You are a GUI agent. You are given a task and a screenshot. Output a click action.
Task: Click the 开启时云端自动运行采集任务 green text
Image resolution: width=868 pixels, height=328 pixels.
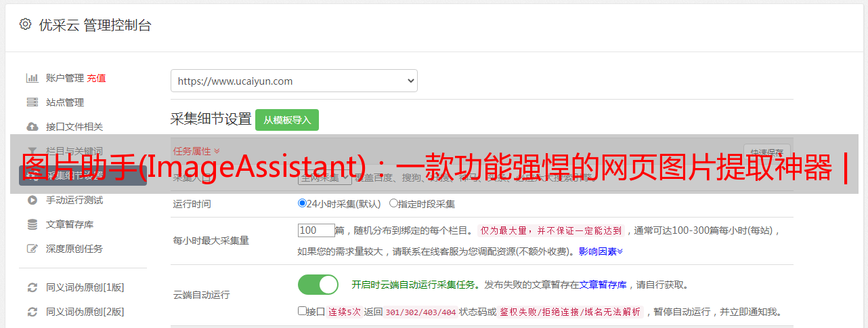tap(413, 285)
